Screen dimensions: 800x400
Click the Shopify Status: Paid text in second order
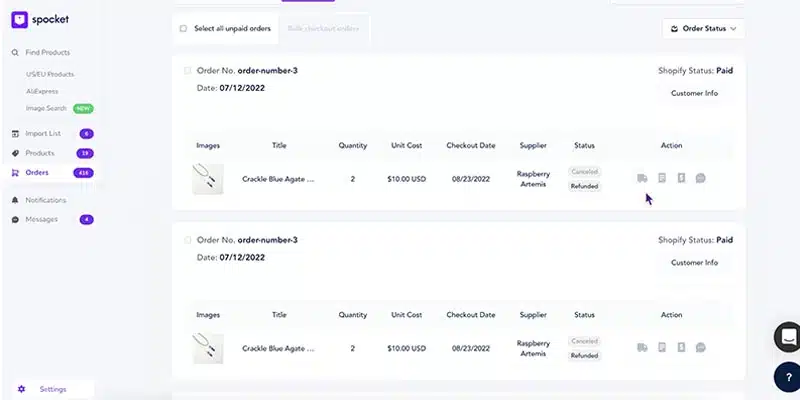tap(695, 240)
